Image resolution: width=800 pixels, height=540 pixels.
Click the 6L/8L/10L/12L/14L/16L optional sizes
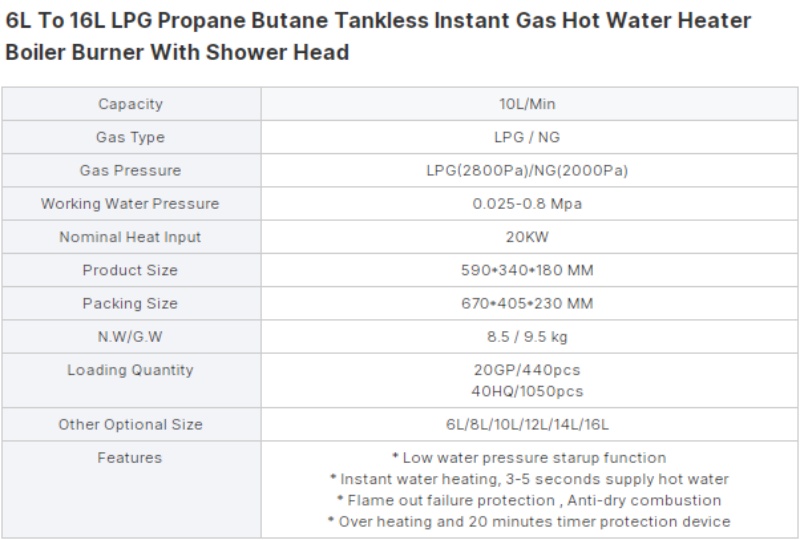click(x=527, y=425)
